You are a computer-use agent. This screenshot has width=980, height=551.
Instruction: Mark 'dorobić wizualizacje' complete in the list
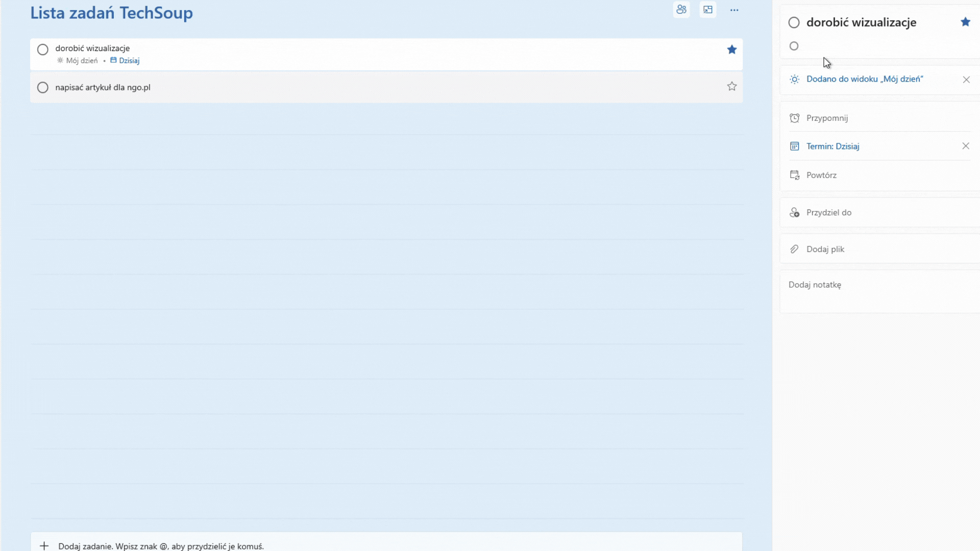click(x=43, y=49)
